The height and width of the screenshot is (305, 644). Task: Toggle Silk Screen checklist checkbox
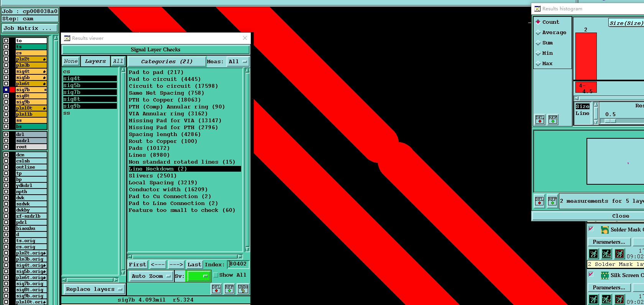point(591,274)
